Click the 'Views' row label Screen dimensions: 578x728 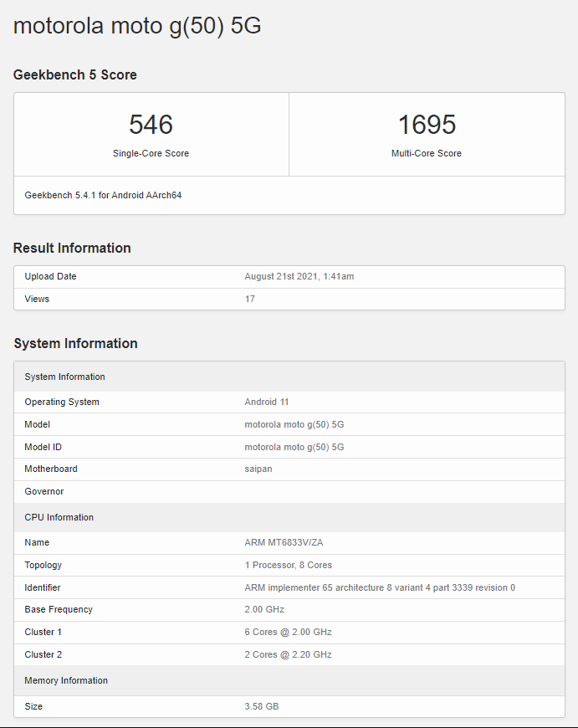tap(37, 299)
